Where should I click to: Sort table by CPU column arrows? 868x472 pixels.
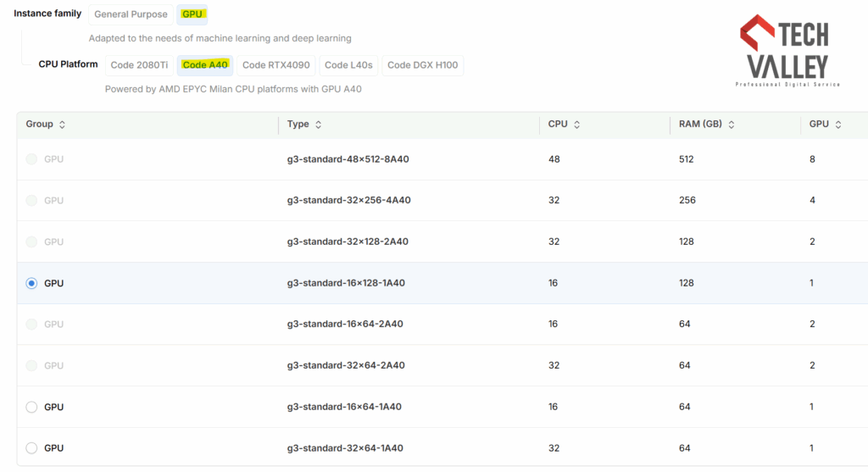576,125
